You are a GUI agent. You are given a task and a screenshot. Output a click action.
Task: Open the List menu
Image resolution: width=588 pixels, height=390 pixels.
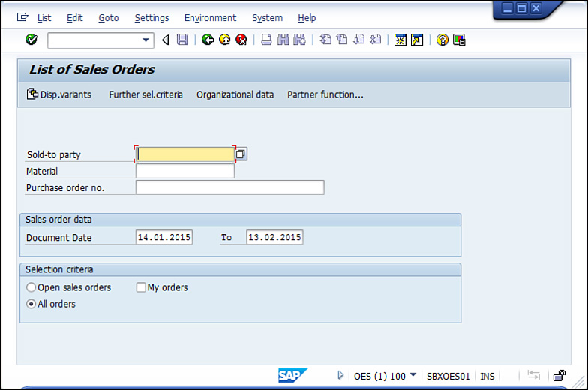44,18
